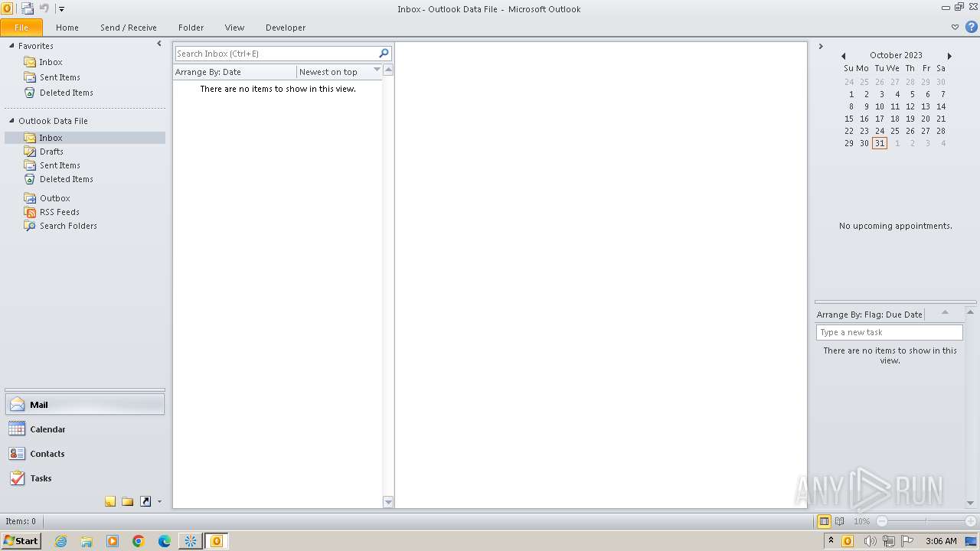The image size is (980, 551).
Task: Open the Folder List icon
Action: pyautogui.click(x=128, y=502)
